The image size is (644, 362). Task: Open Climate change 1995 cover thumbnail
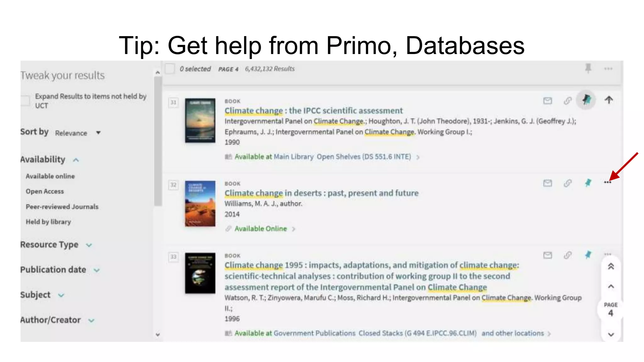(200, 273)
